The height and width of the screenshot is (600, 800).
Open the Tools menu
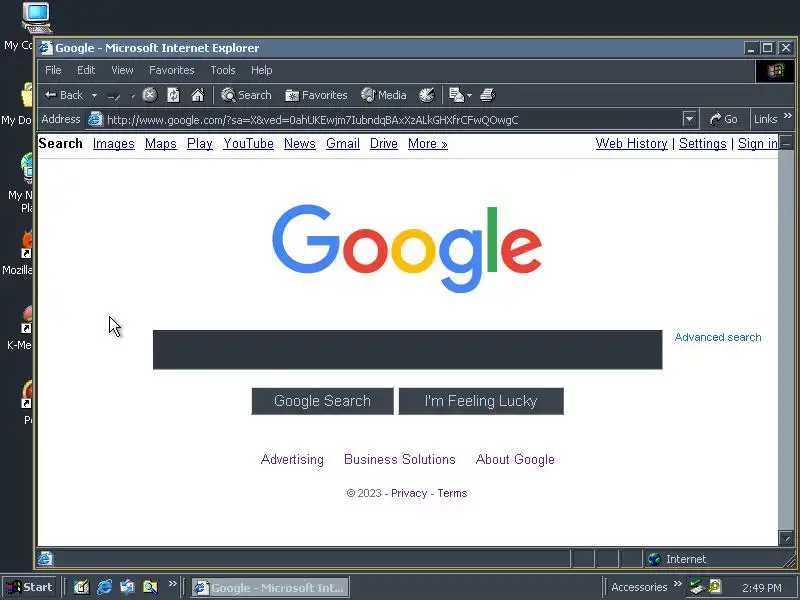[x=223, y=70]
